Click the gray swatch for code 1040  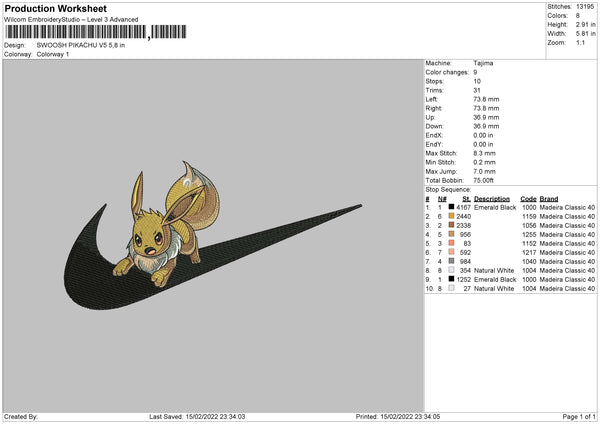click(452, 261)
